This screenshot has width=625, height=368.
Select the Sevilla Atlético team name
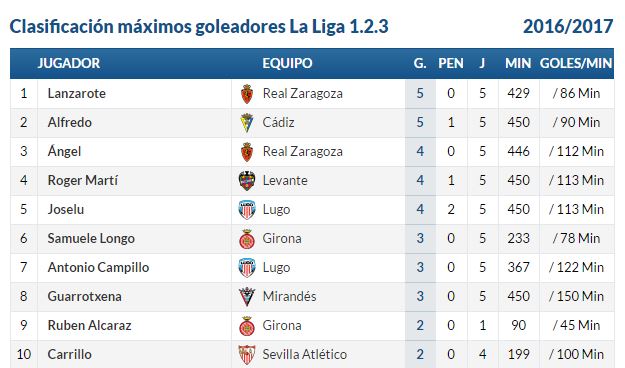pyautogui.click(x=305, y=354)
